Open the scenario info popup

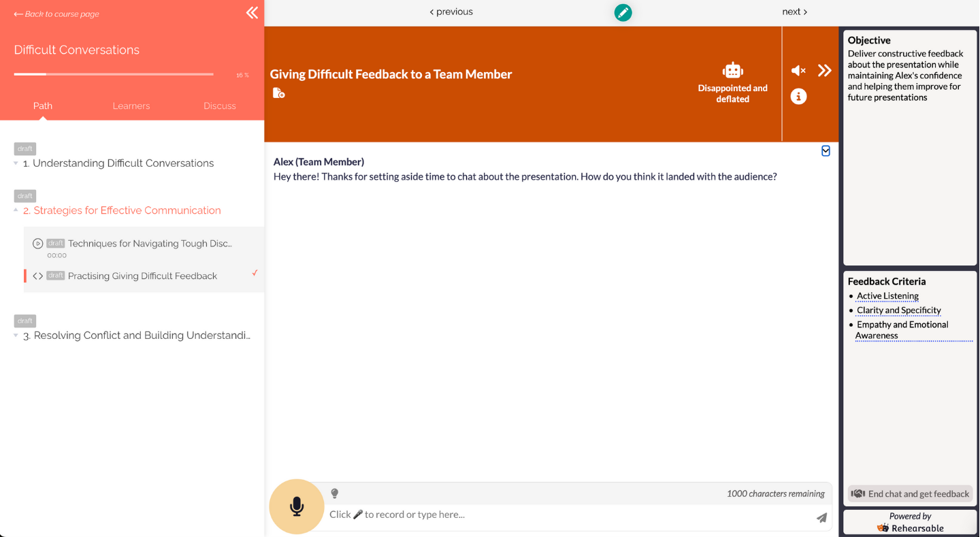pyautogui.click(x=798, y=96)
